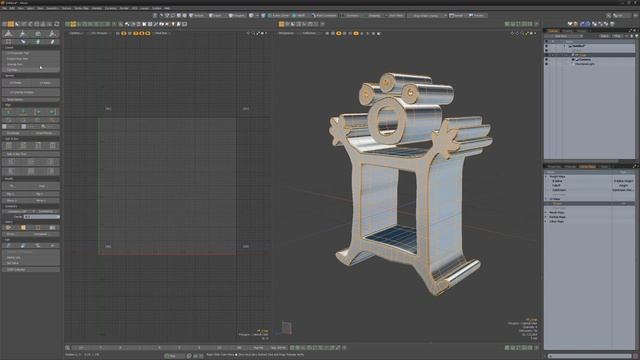Viewport: 640px width, 360px height.
Task: Open the Render menu in the menu bar
Action: (124, 8)
